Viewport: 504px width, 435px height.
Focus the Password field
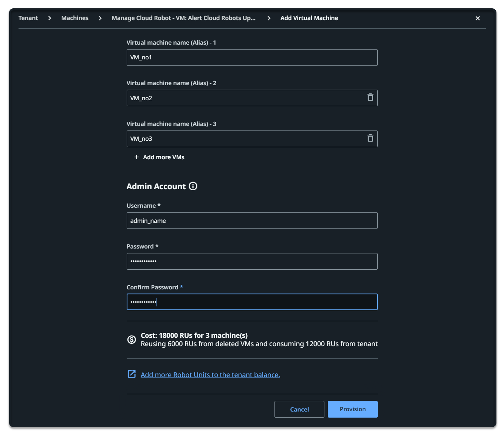tap(252, 261)
